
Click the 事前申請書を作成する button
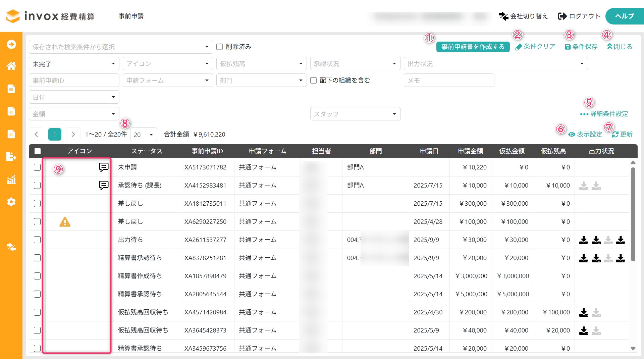(473, 47)
